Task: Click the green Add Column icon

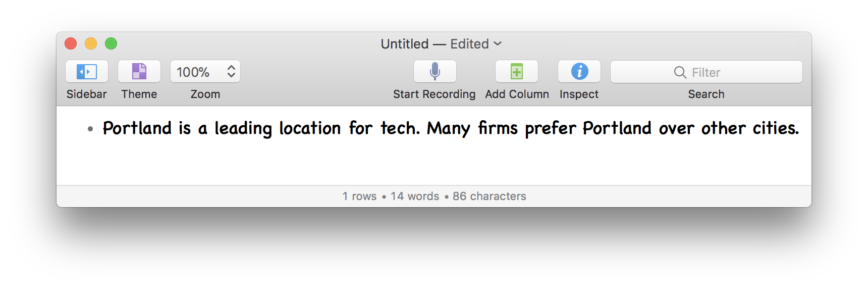Action: [517, 72]
